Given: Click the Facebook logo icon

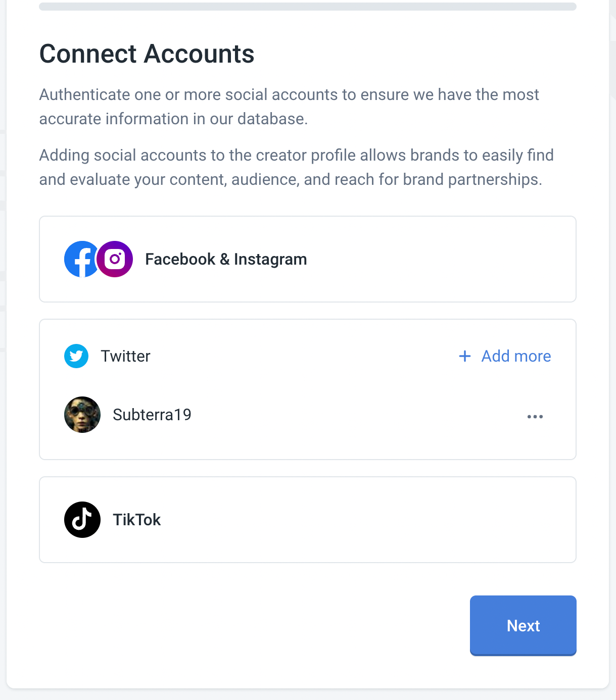Looking at the screenshot, I should pos(81,259).
